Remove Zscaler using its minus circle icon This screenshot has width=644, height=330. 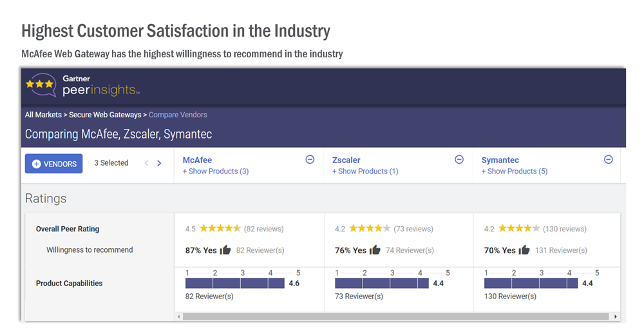click(x=459, y=159)
